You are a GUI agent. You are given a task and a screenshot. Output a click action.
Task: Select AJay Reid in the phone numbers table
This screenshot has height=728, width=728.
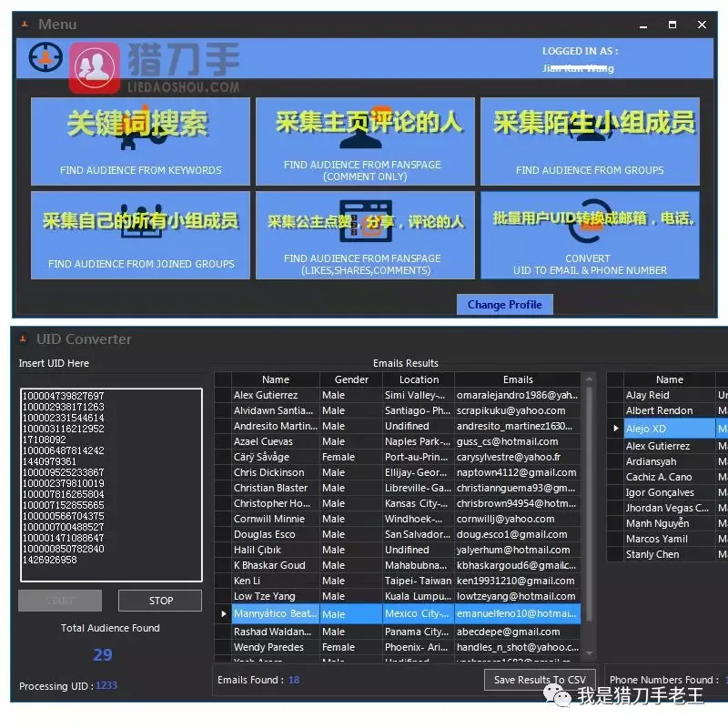coord(669,395)
